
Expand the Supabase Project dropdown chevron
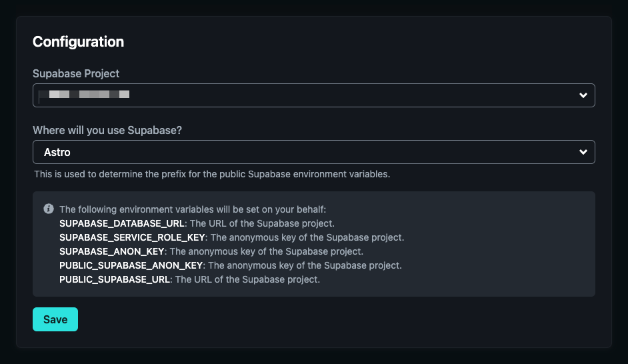tap(583, 95)
